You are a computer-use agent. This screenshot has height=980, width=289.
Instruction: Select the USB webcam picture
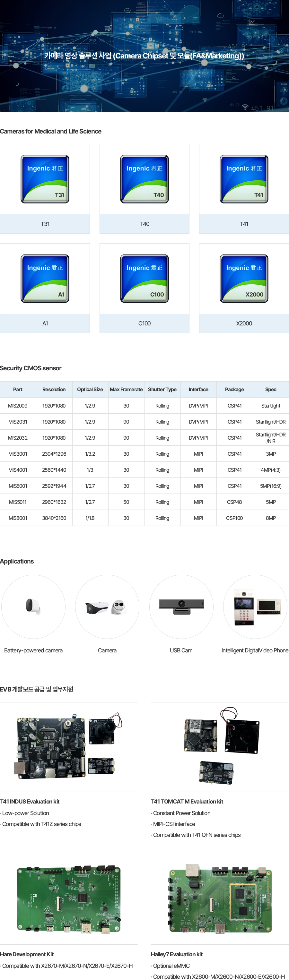(x=181, y=606)
